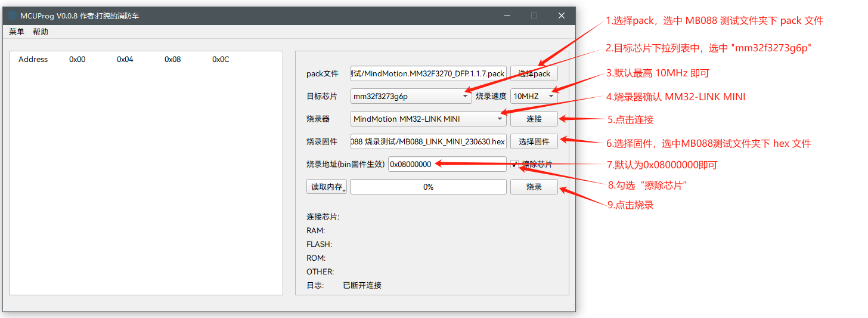Open the 帮助 menu
Image resolution: width=868 pixels, height=318 pixels.
pos(41,32)
